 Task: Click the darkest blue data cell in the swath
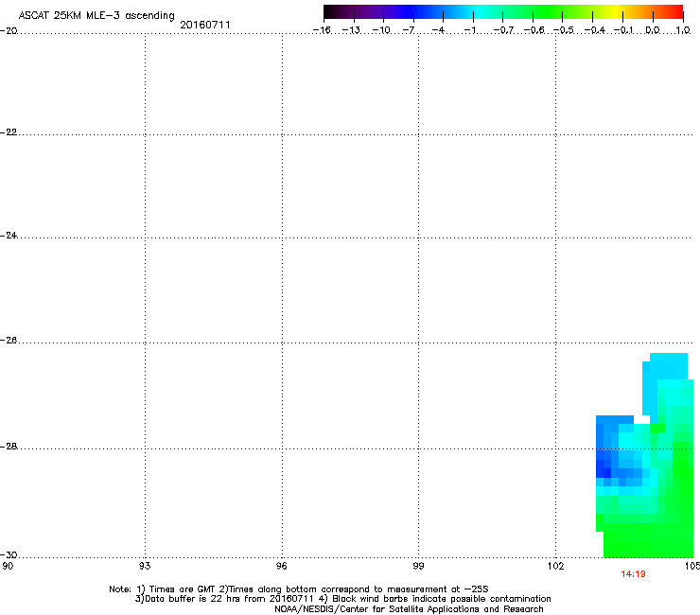point(607,473)
